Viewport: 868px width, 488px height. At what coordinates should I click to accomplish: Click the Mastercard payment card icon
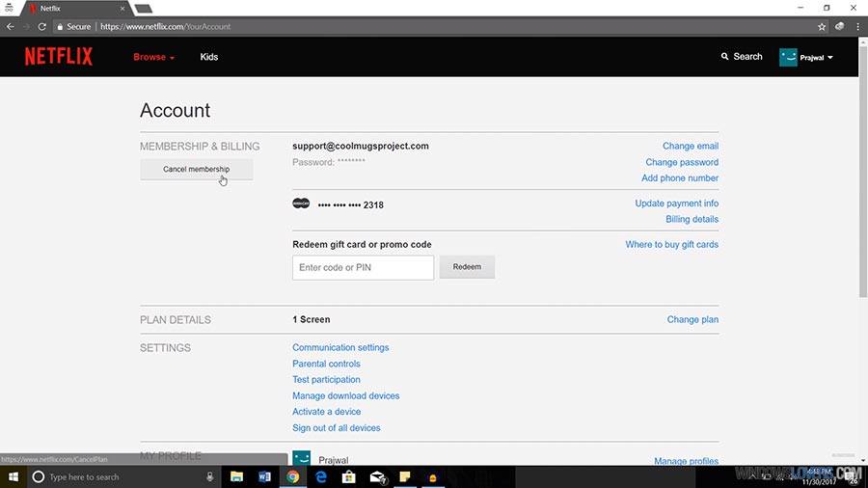301,203
